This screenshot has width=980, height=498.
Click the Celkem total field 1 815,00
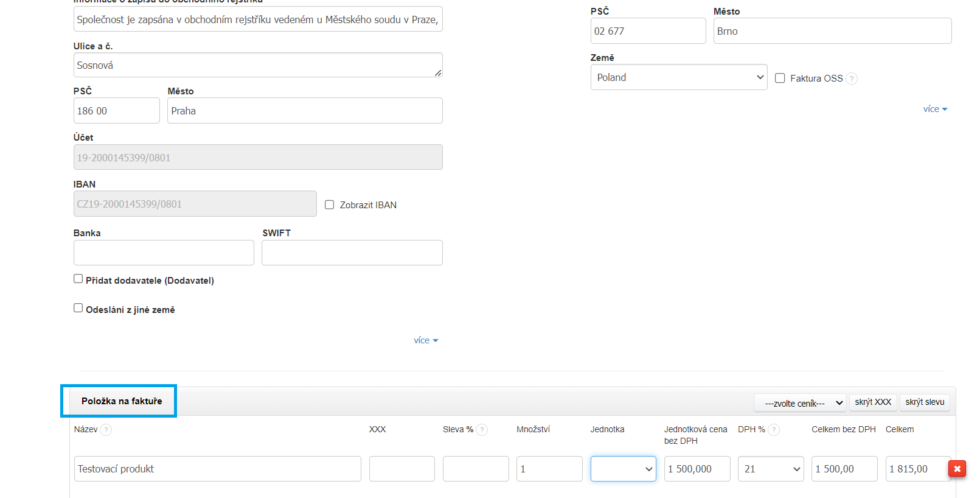(918, 469)
